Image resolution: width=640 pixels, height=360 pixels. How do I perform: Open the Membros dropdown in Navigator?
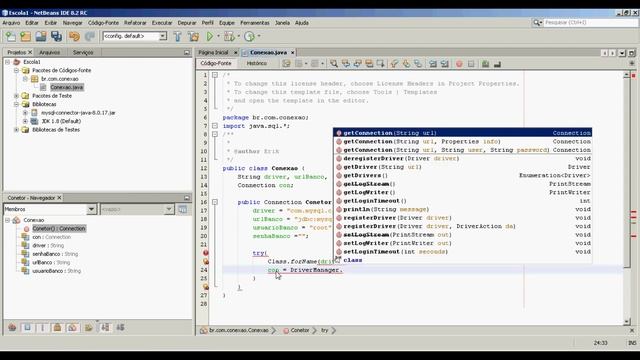(91, 209)
